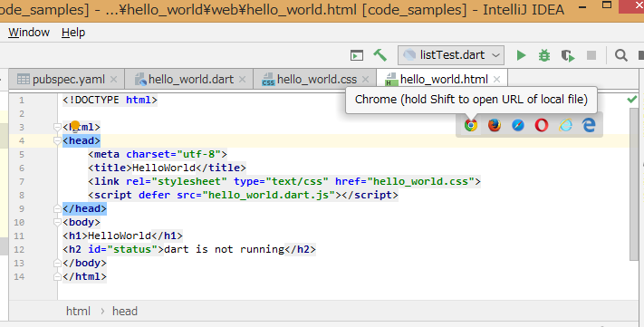Open the Help menu
Screen dimensions: 644x327
pos(73,33)
